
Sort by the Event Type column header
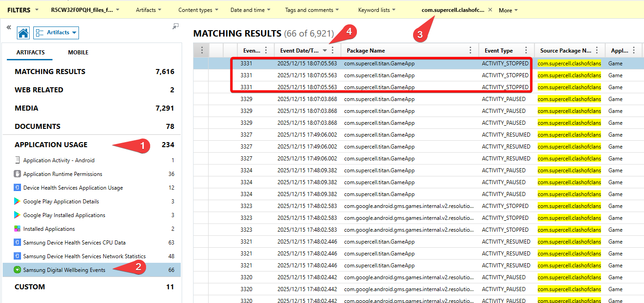tap(498, 51)
